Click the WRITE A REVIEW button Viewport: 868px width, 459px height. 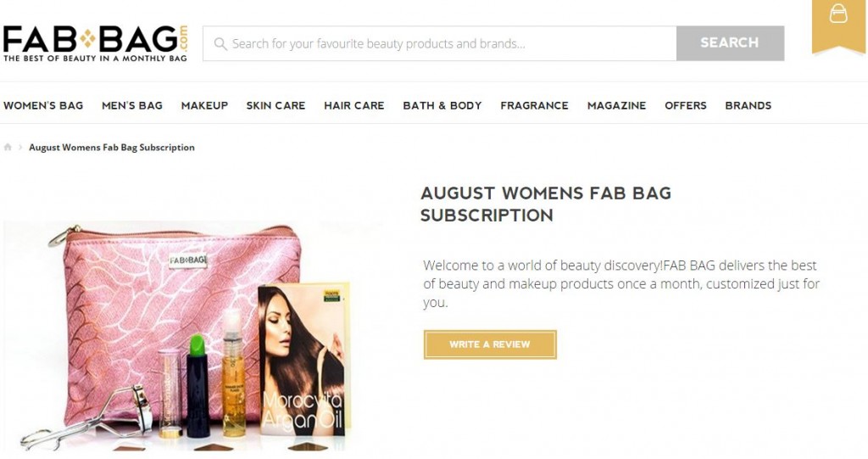[x=490, y=344]
